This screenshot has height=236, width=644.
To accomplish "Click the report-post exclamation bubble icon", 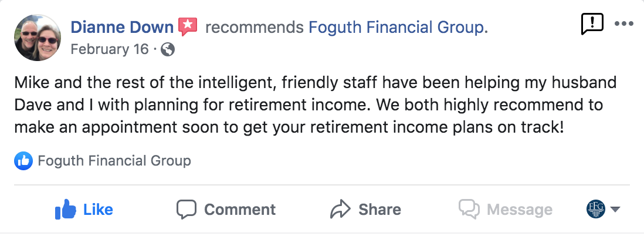I will [x=592, y=23].
